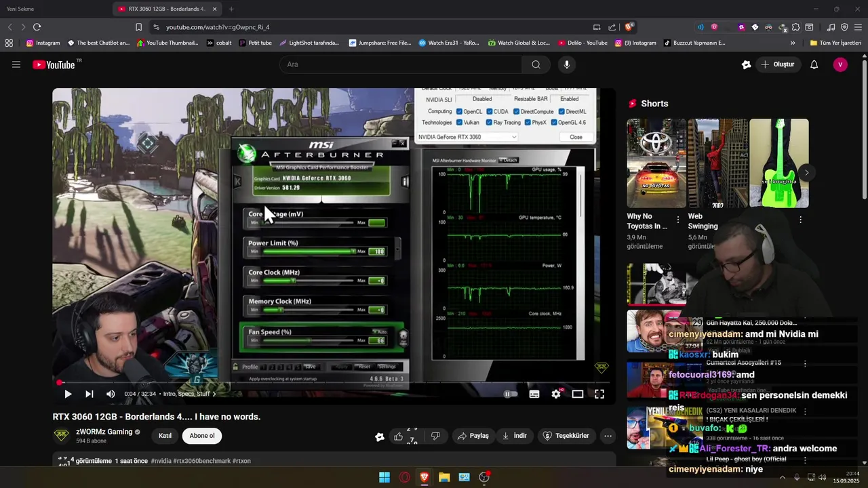Subscribe with Abone ol button
Image resolution: width=868 pixels, height=488 pixels.
(202, 436)
